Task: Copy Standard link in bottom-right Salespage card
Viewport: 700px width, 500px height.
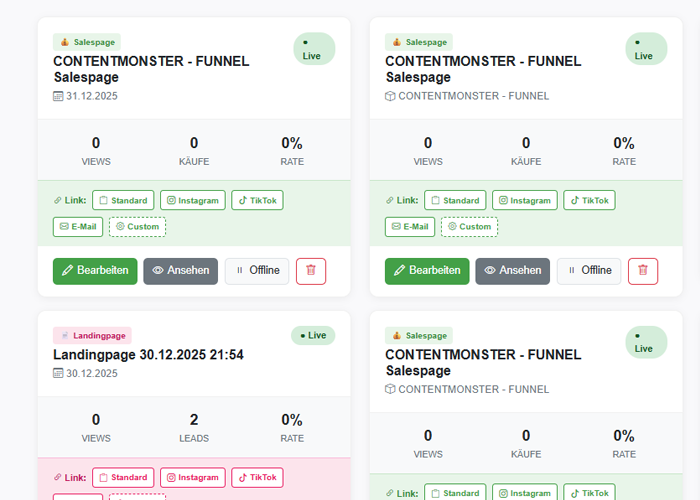Action: (x=455, y=493)
